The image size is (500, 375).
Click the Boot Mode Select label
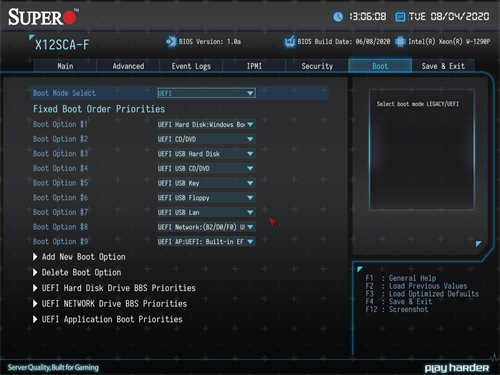[x=64, y=93]
